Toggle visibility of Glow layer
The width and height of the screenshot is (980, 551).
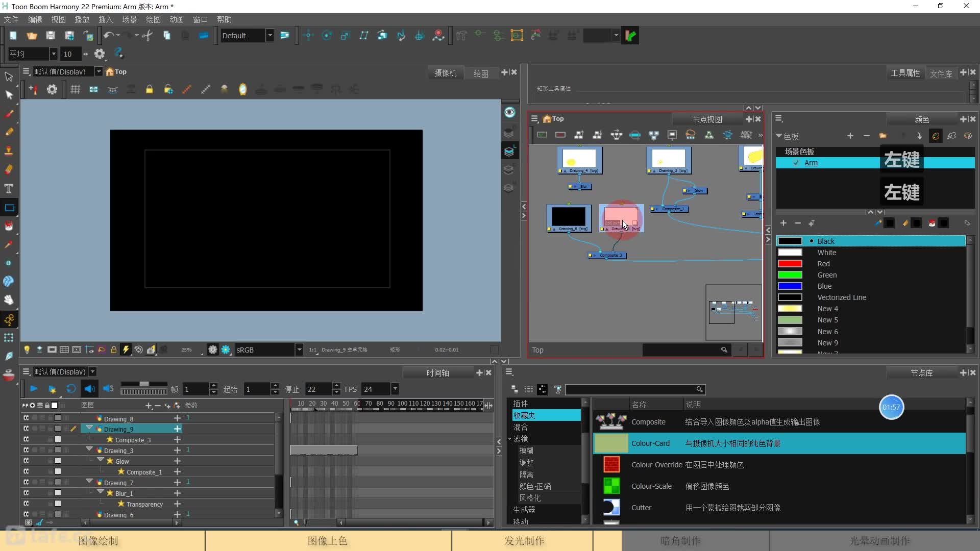point(26,461)
